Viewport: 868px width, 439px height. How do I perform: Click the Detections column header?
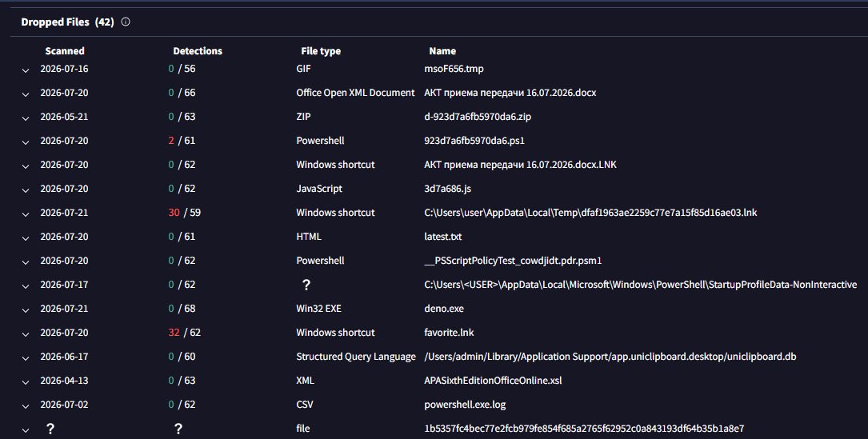(198, 51)
